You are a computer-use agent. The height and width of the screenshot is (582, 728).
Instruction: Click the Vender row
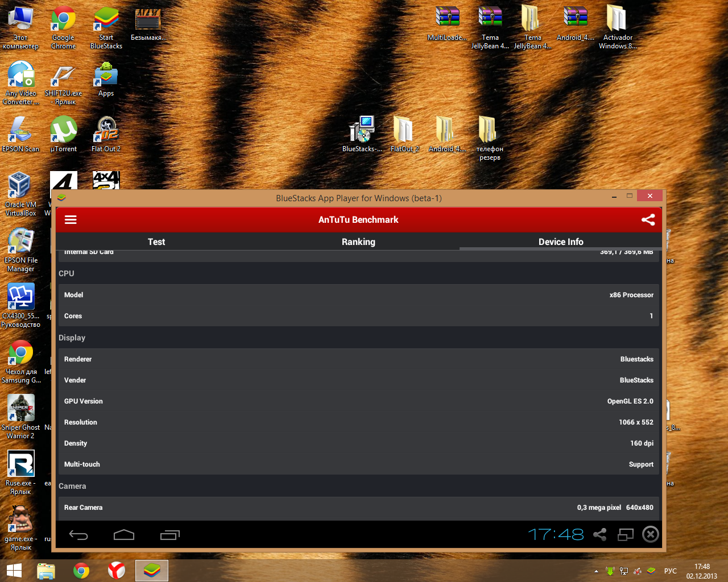pyautogui.click(x=359, y=380)
